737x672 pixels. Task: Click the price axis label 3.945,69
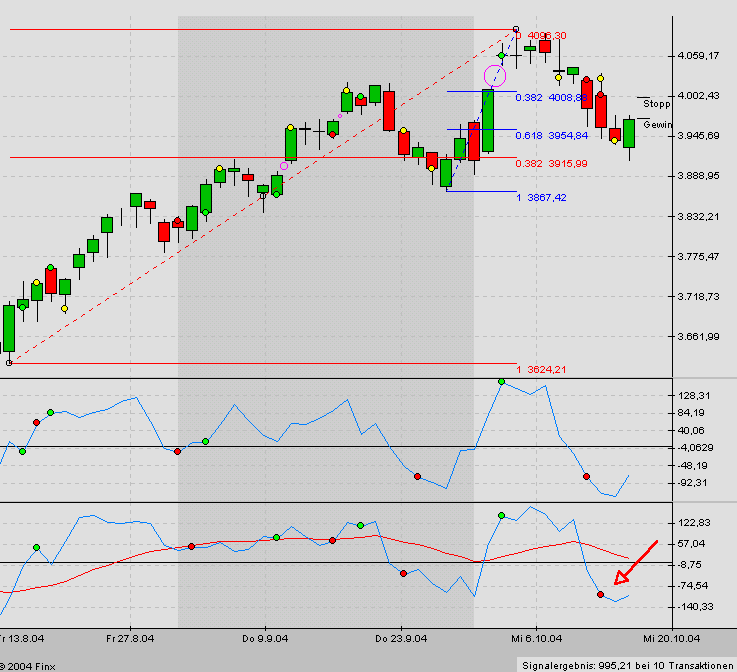698,136
